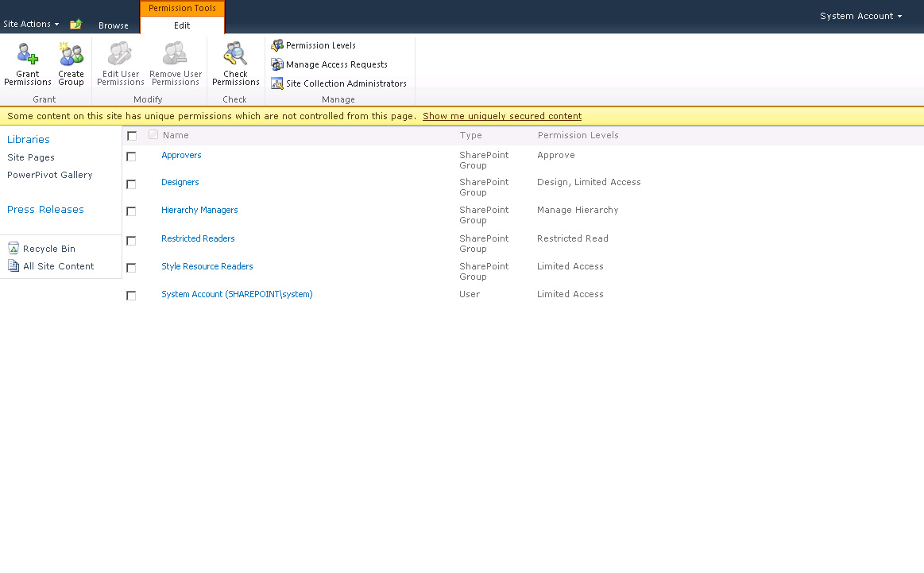The image size is (924, 573).
Task: Click the Check Permissions icon
Action: tap(235, 54)
